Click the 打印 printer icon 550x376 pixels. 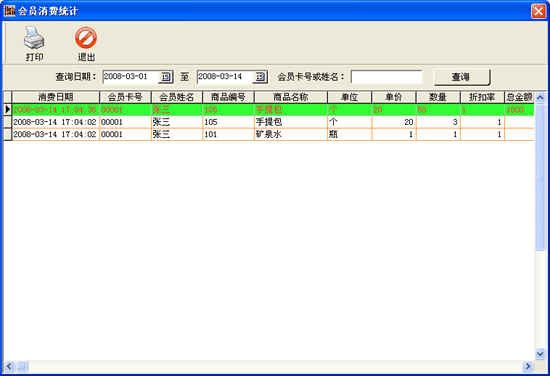(34, 38)
